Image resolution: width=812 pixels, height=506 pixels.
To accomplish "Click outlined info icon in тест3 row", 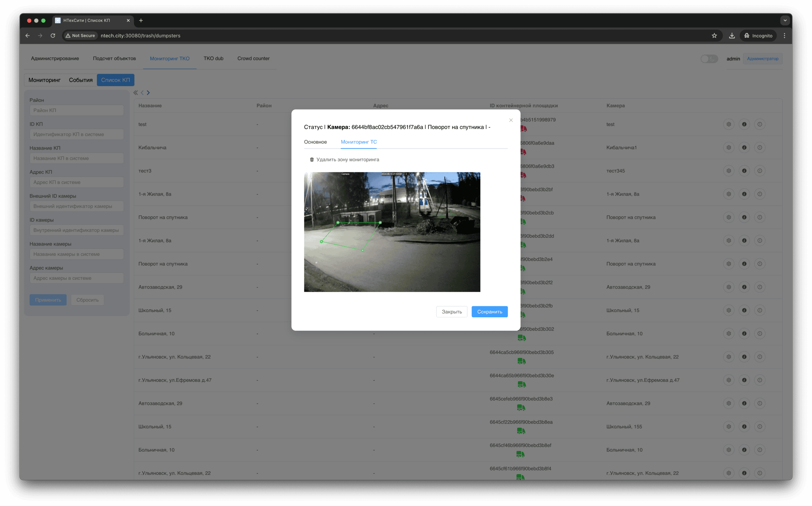I will 760,171.
